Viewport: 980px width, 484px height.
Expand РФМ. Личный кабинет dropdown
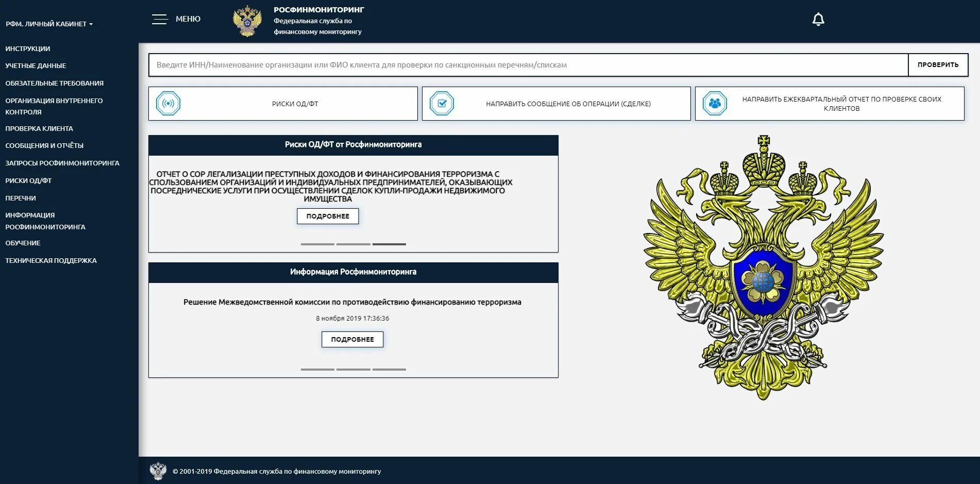pyautogui.click(x=49, y=24)
